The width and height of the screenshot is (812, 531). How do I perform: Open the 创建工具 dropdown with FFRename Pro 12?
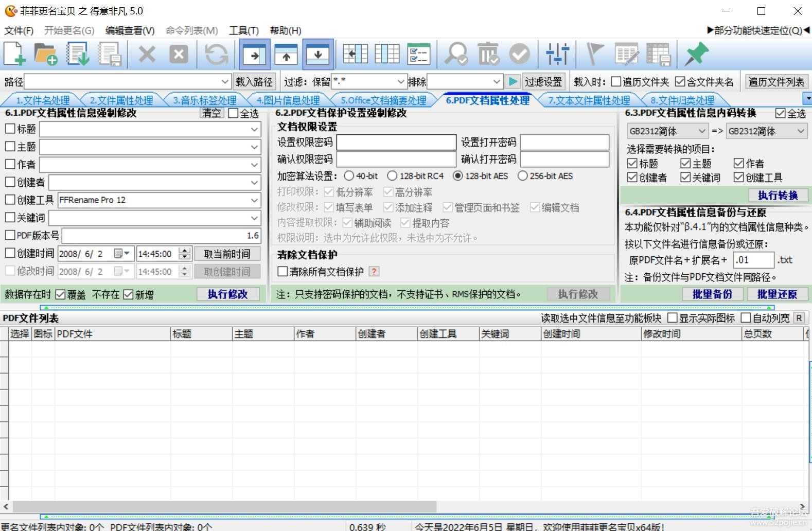point(254,200)
